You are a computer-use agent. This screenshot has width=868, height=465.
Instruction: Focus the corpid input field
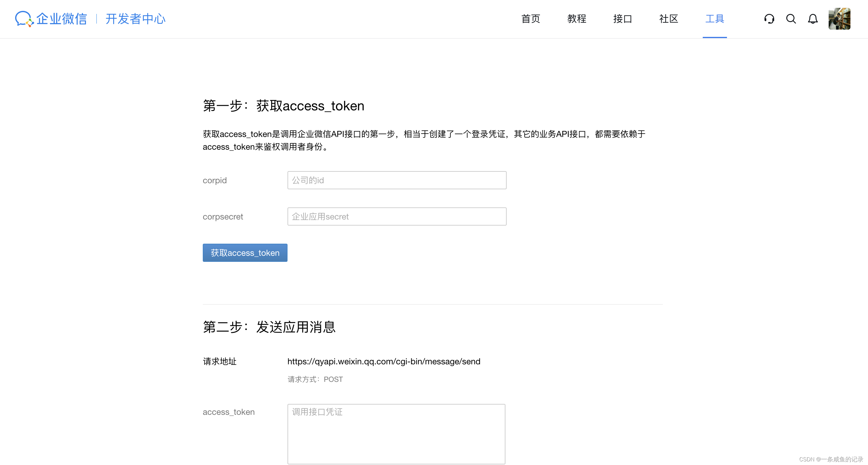tap(396, 180)
